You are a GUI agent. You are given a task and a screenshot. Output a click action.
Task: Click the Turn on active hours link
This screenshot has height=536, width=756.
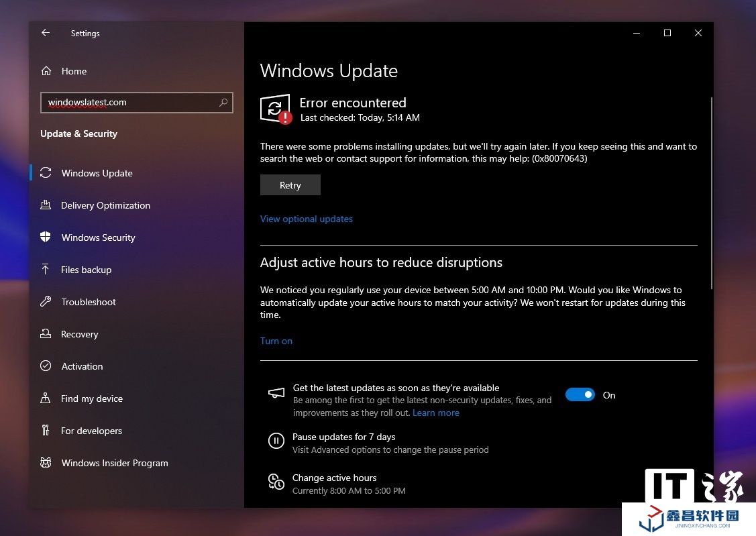point(276,341)
